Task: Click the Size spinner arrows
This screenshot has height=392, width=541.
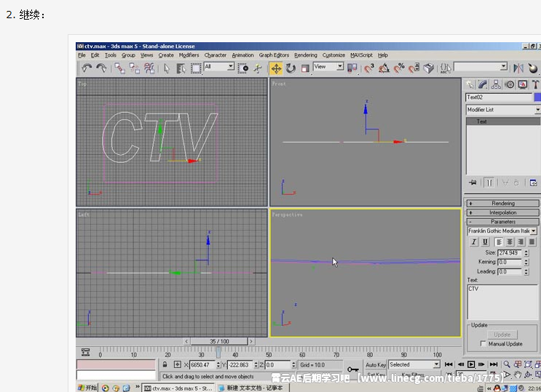Action: pos(526,252)
